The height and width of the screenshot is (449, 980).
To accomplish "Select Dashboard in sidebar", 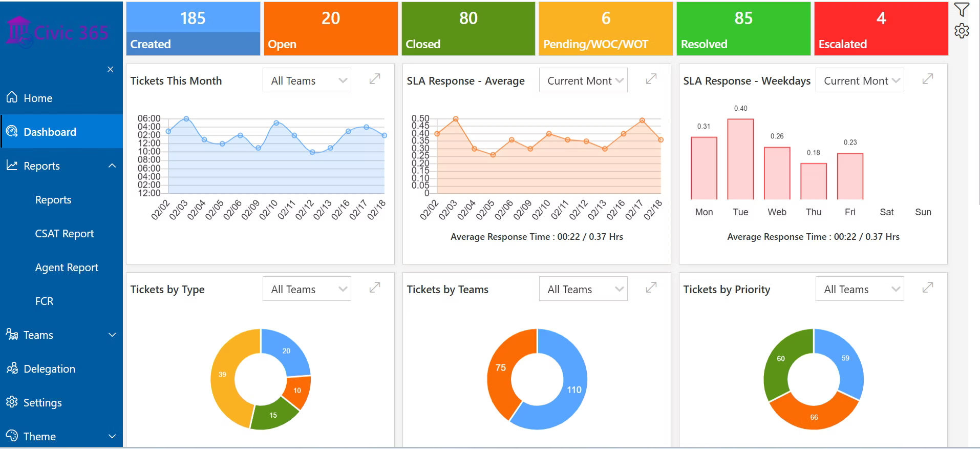I will click(61, 132).
